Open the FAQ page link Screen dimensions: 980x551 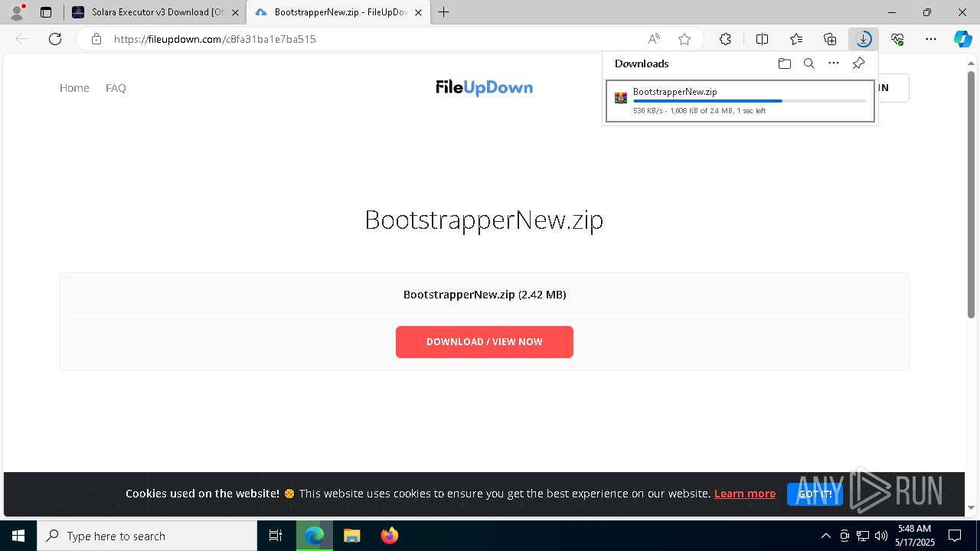(116, 88)
